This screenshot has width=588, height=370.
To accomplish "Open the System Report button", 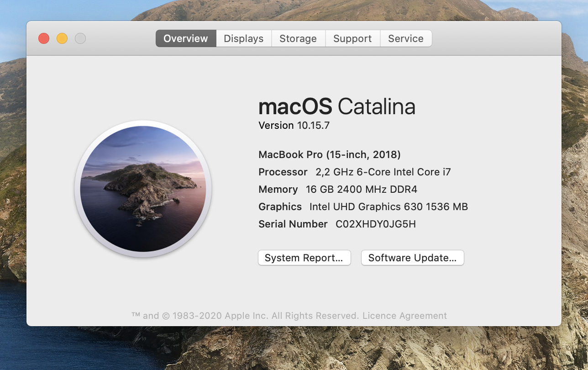I will (x=304, y=258).
